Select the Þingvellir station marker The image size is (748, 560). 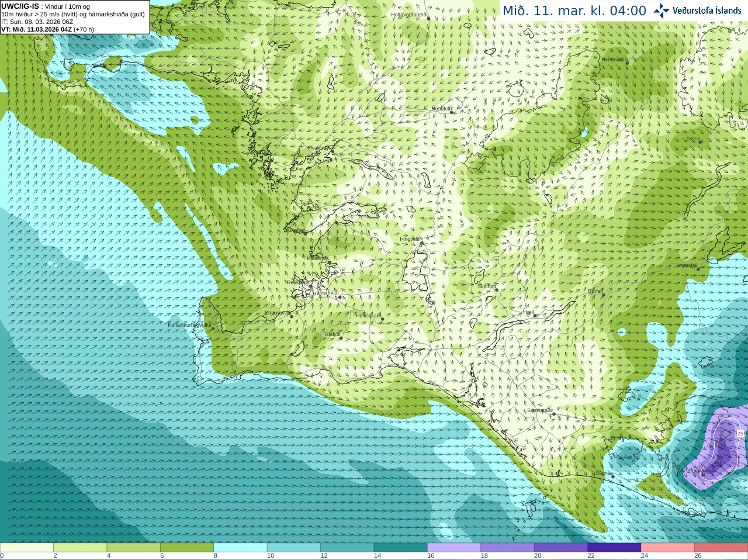coord(421,242)
